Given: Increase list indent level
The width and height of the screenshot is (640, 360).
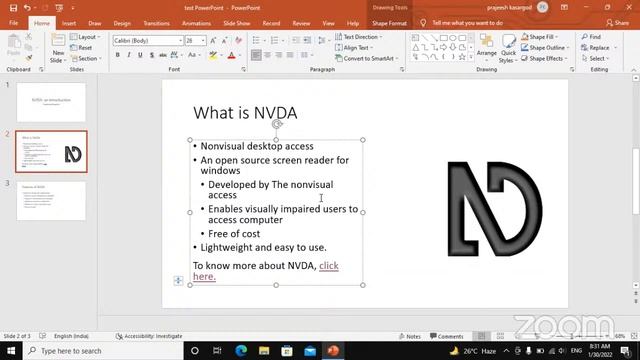Looking at the screenshot, I should 307,40.
